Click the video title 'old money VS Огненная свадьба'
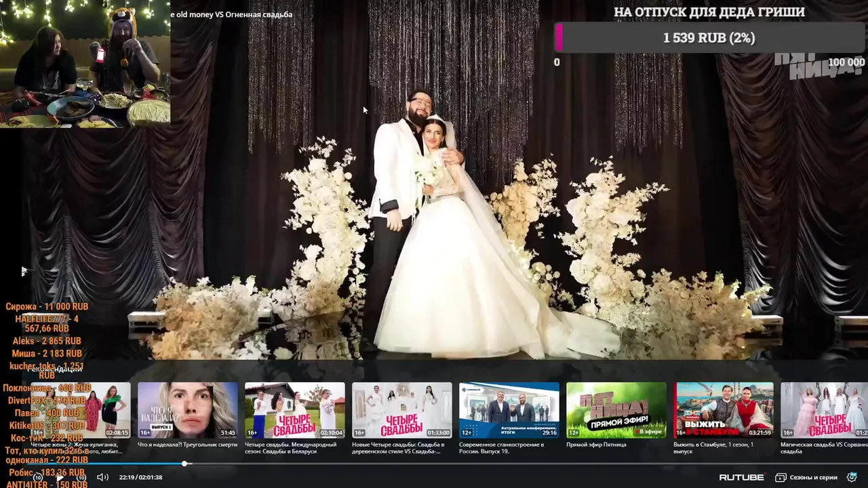Screen dimensions: 868x488 (231, 14)
